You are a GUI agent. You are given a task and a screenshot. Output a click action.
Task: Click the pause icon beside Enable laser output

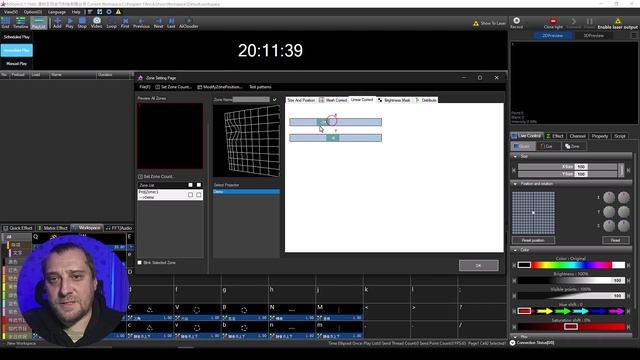coord(589,21)
